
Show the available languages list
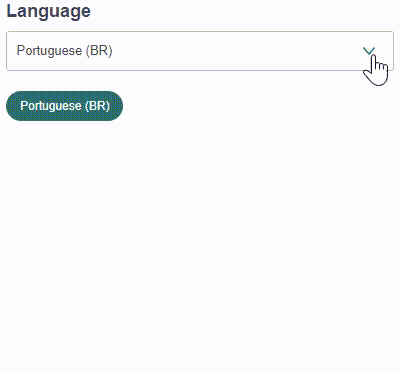pos(200,51)
